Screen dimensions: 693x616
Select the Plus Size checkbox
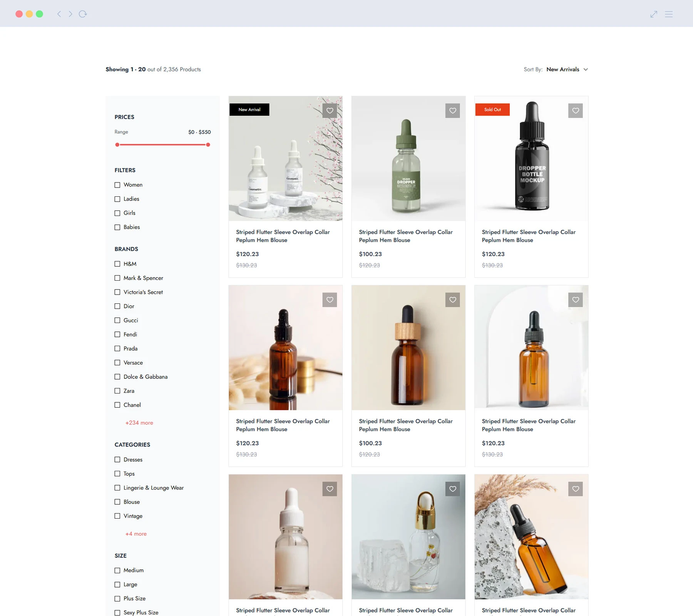(117, 598)
